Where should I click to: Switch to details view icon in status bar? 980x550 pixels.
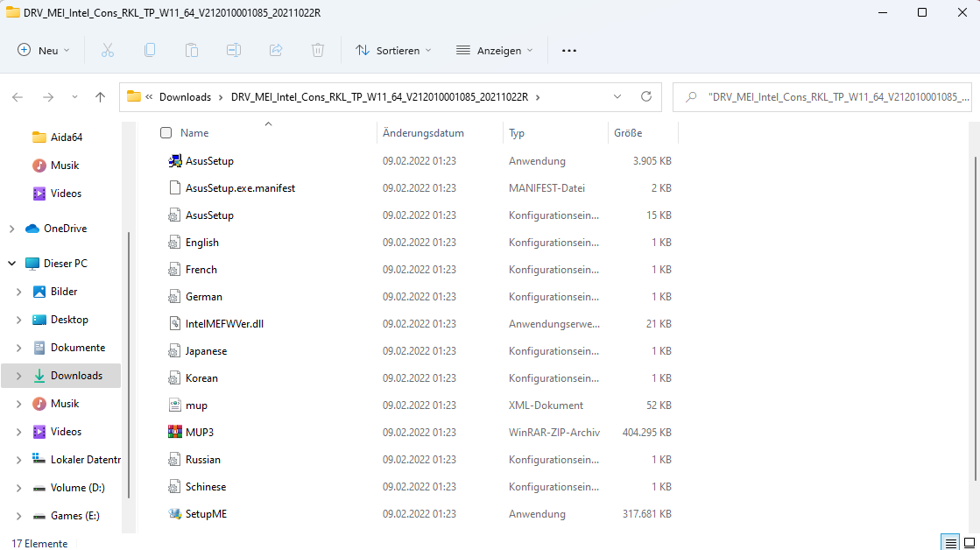950,542
